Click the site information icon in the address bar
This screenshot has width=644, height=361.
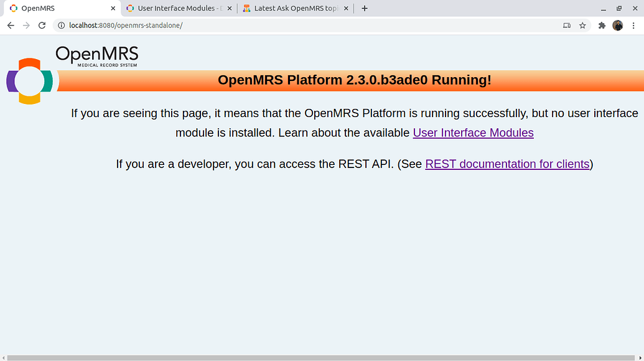pos(61,26)
